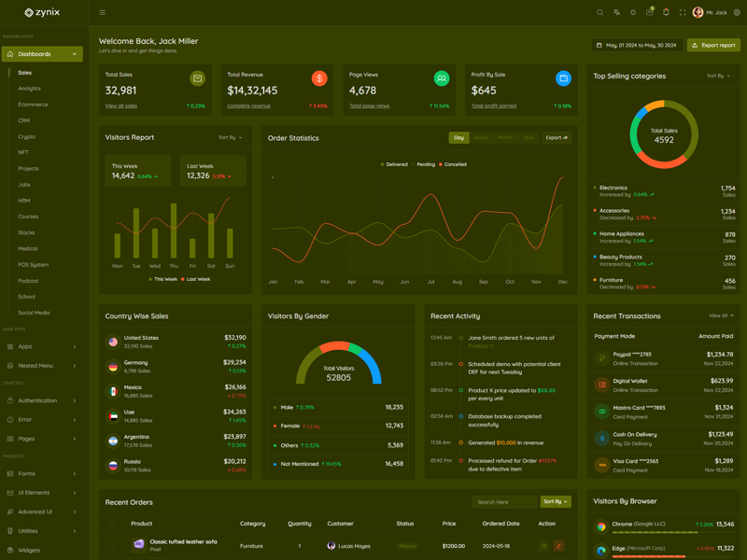Check the Recent Orders header checkbox
Screen dimensions: 747x560
pos(111,524)
